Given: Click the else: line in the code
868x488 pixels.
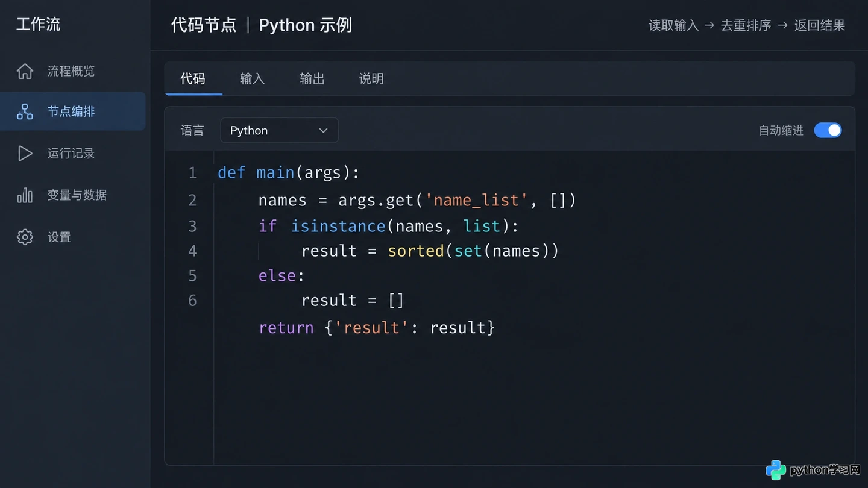Looking at the screenshot, I should 281,275.
